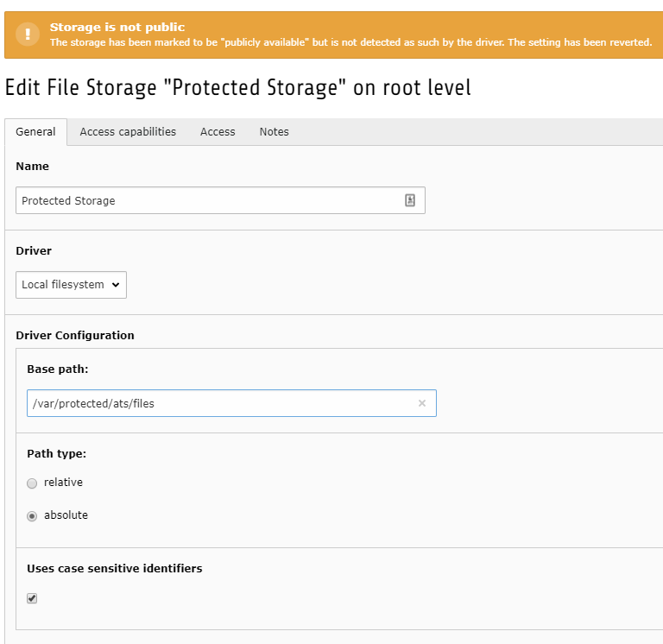This screenshot has height=644, width=663.
Task: Click the Name field containing Protected Storage
Action: coord(207,200)
